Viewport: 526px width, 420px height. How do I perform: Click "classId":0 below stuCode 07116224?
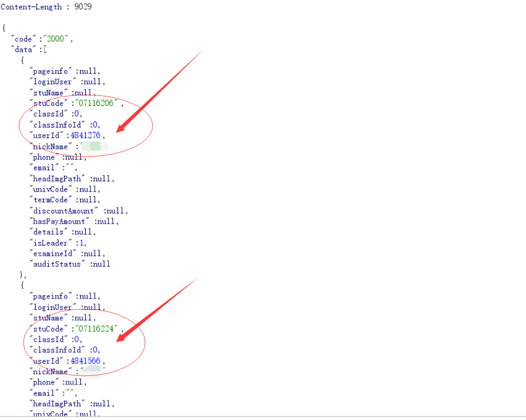56,339
